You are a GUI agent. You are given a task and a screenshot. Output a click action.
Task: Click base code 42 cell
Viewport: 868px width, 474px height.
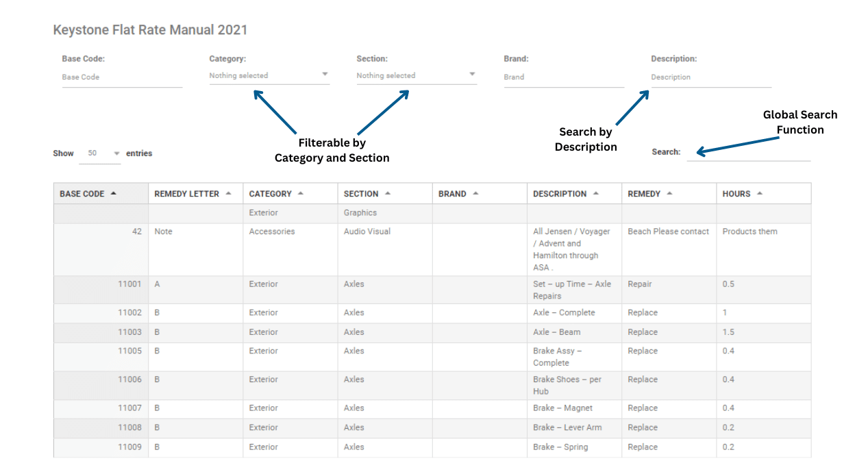pos(101,249)
